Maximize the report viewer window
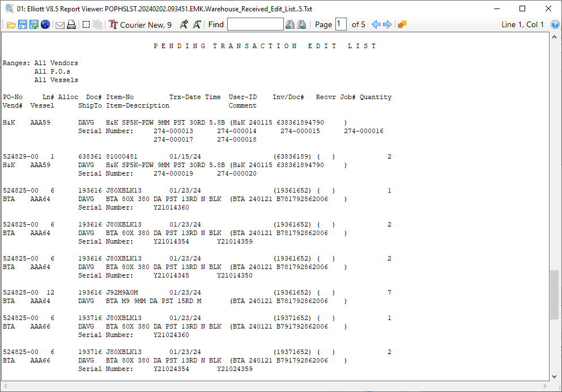Screen dimensions: 562x392 522,8
